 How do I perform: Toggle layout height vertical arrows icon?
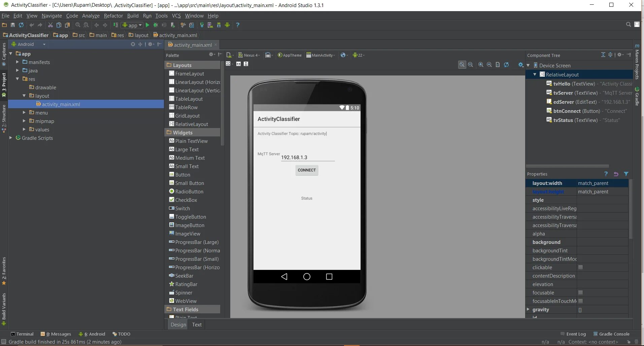pyautogui.click(x=246, y=64)
